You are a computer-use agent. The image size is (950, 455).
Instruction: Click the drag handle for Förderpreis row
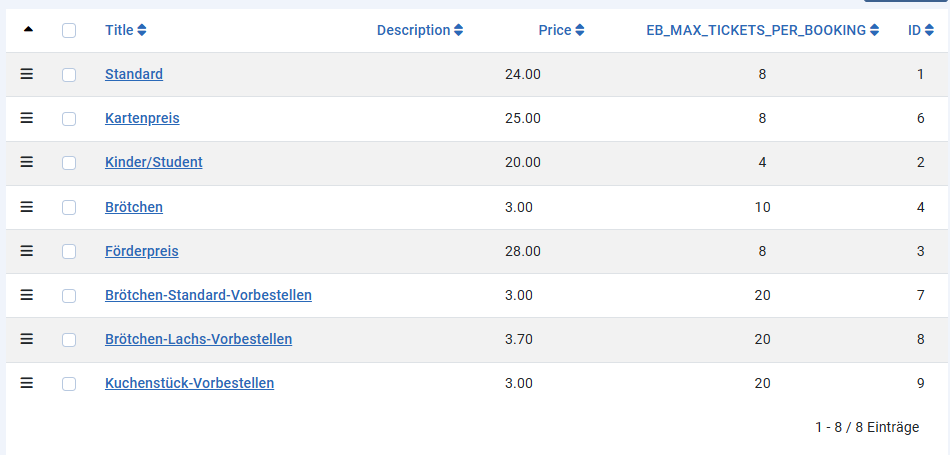click(x=27, y=251)
